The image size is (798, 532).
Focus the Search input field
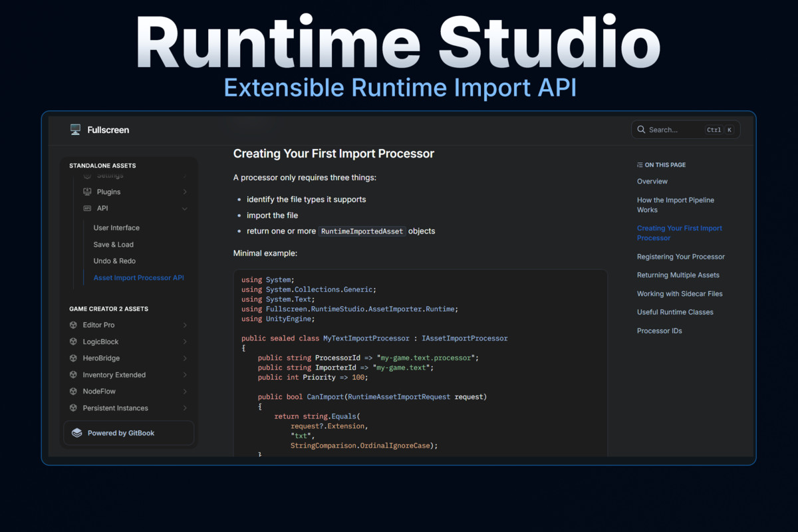click(x=686, y=130)
